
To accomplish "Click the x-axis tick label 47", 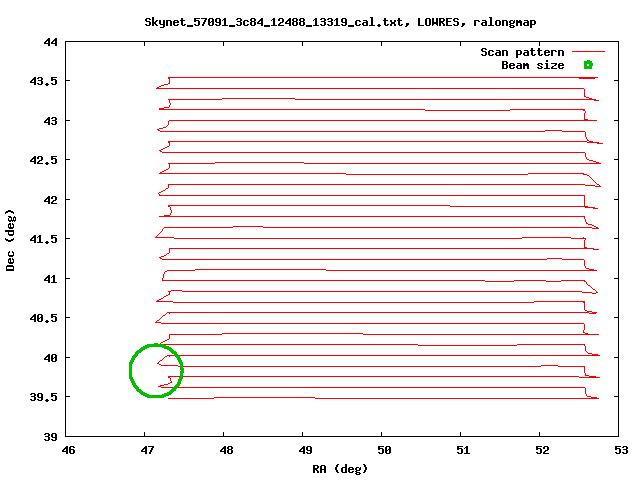I will tap(147, 450).
